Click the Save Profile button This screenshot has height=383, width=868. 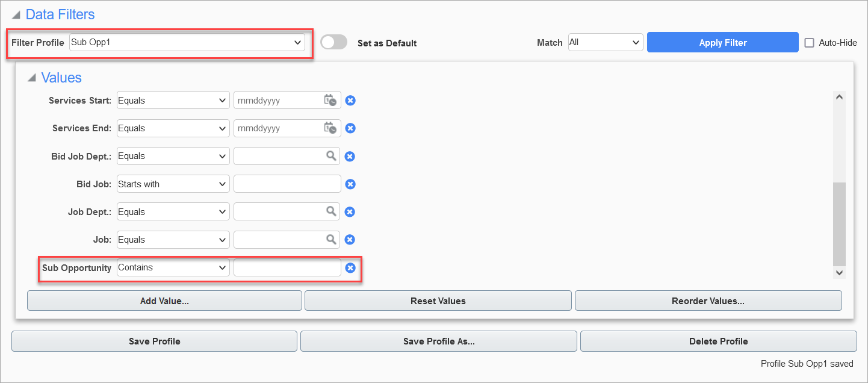click(154, 341)
